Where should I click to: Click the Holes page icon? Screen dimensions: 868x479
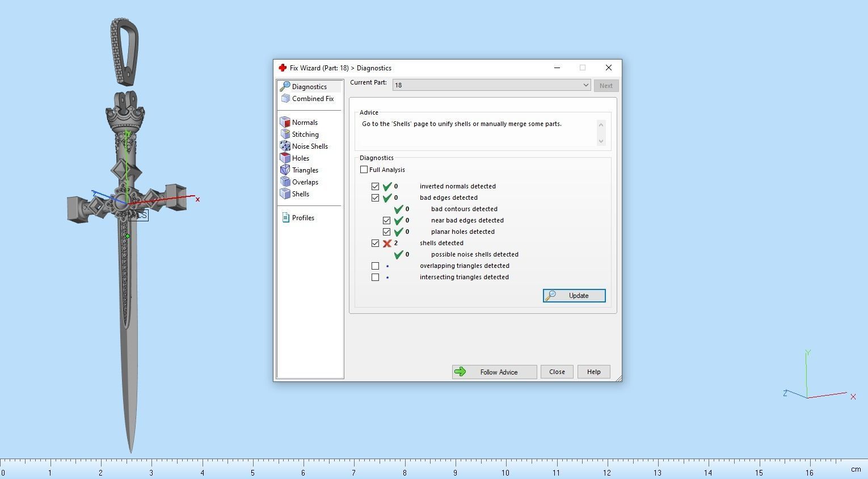coord(285,158)
